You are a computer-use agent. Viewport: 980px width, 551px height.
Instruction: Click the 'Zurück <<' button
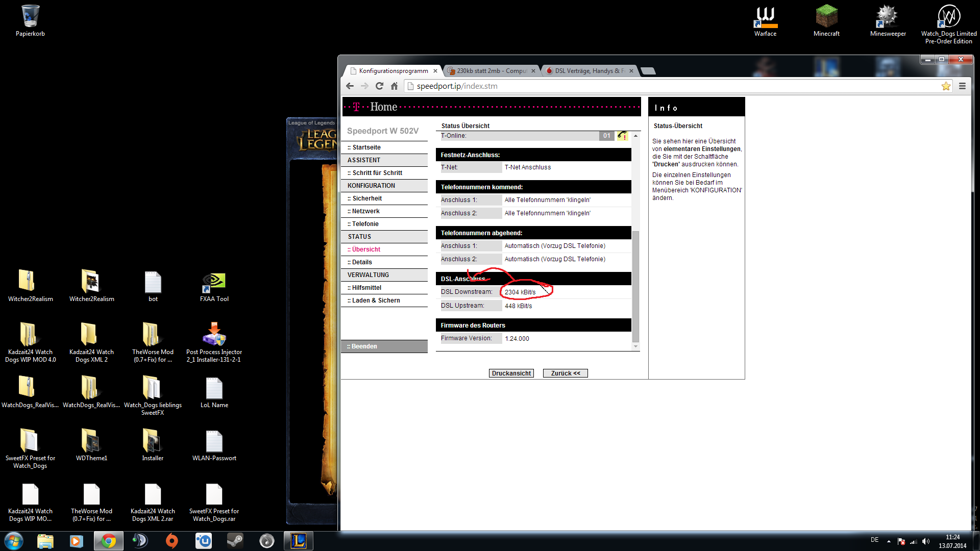566,373
